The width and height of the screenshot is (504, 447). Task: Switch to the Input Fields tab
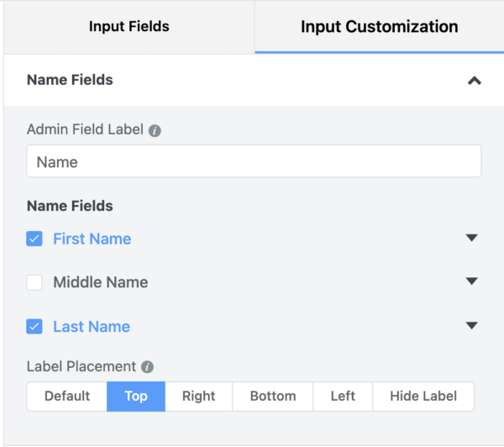[129, 27]
